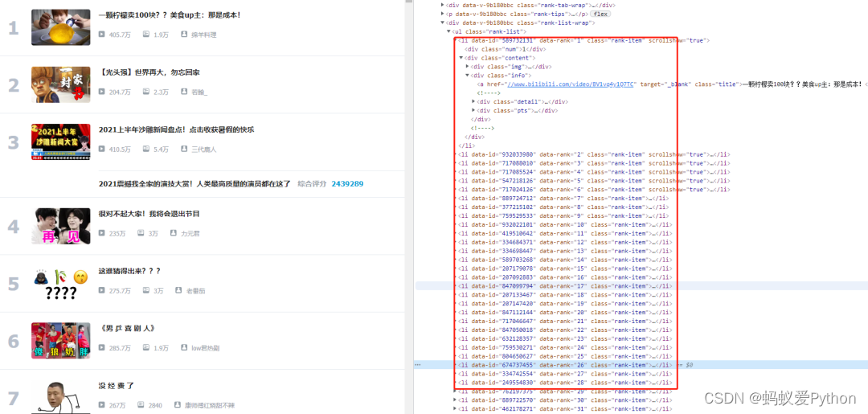
Task: Expand the div class img node
Action: 467,67
